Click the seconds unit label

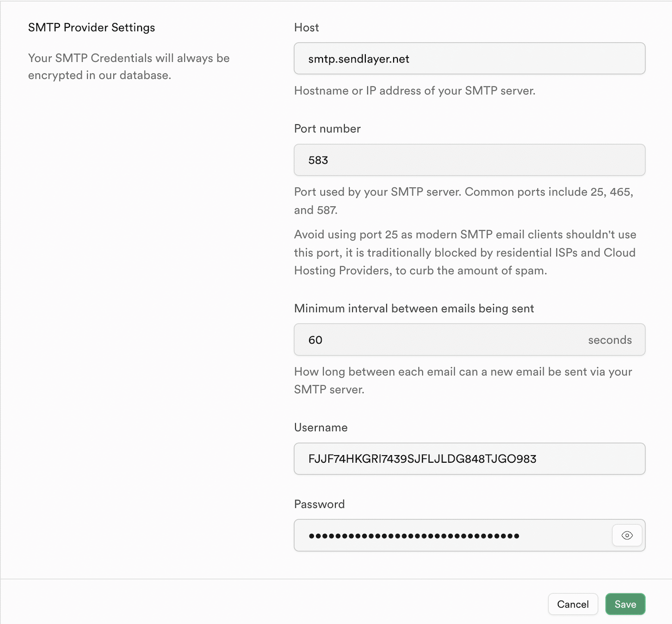(610, 339)
